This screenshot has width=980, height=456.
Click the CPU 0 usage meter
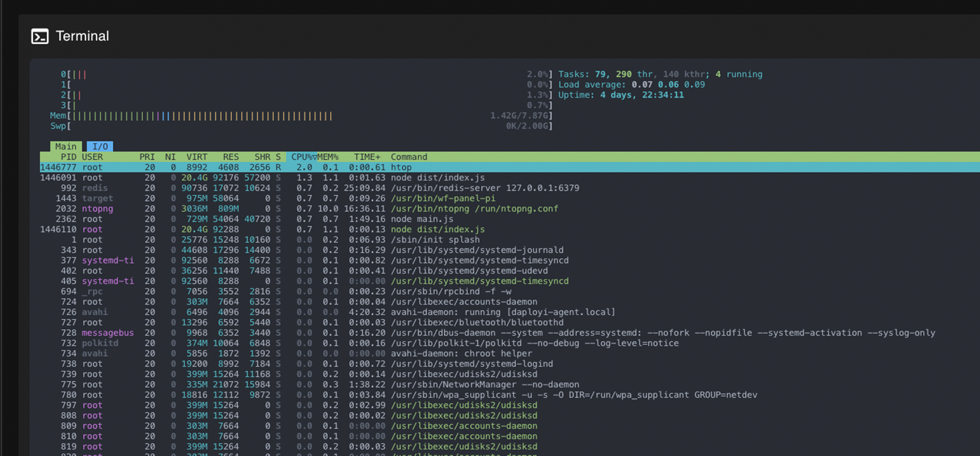click(x=307, y=74)
